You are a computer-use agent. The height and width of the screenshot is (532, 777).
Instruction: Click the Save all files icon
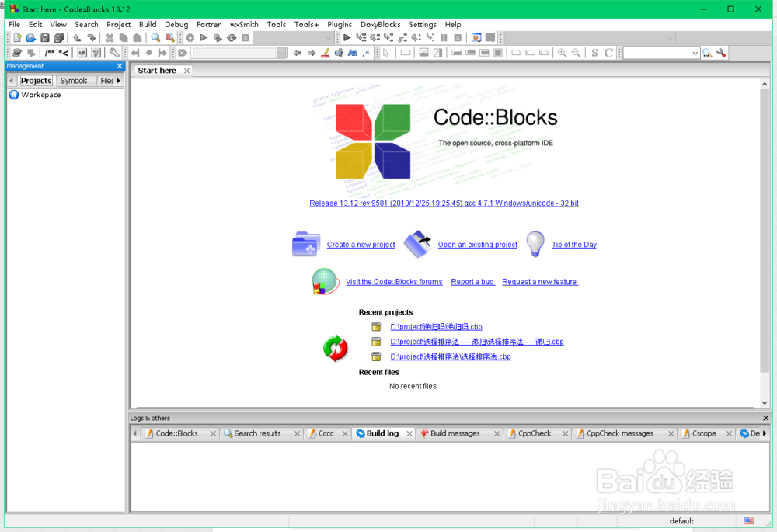(x=58, y=37)
